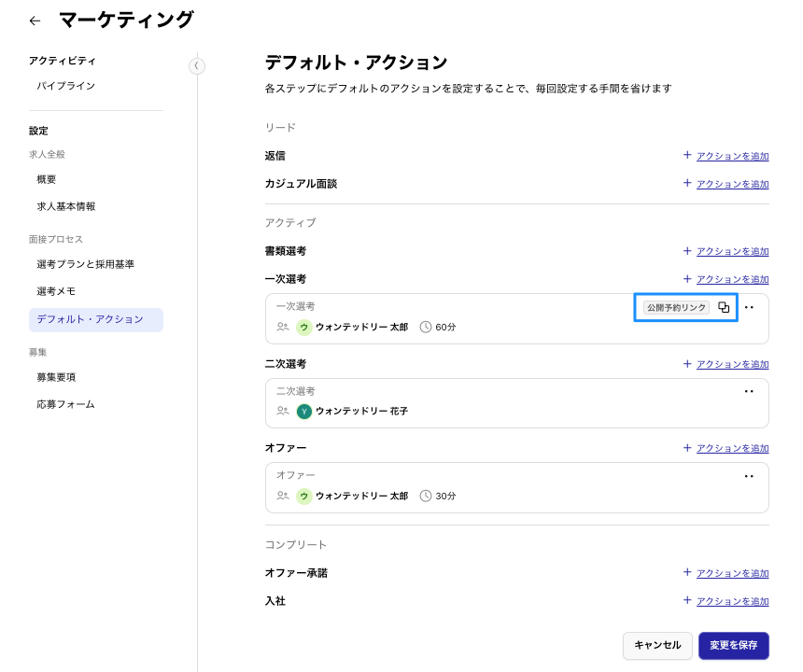Open more options menu for 一次選考 card
The width and height of the screenshot is (803, 672).
click(x=749, y=307)
